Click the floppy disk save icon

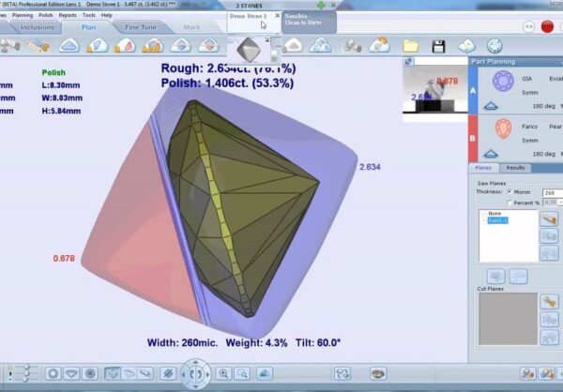[438, 45]
